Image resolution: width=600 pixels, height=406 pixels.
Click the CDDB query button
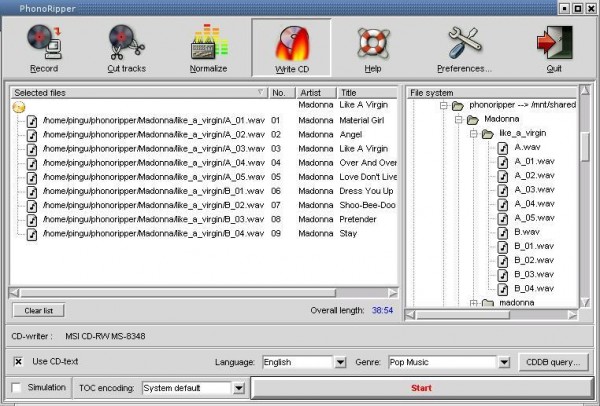pyautogui.click(x=553, y=362)
